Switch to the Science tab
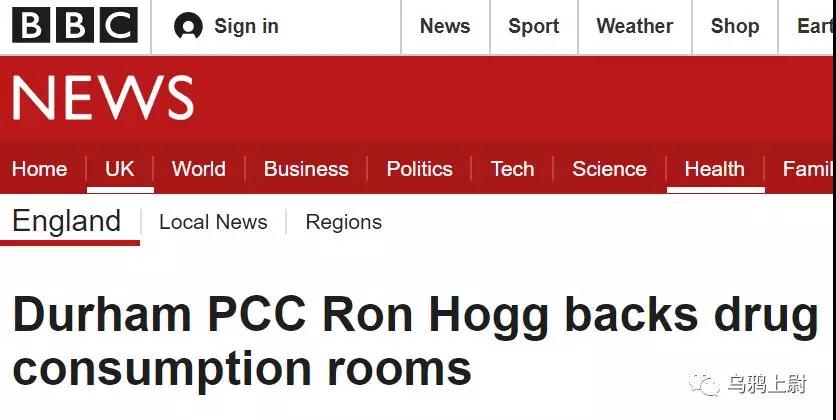 (610, 169)
